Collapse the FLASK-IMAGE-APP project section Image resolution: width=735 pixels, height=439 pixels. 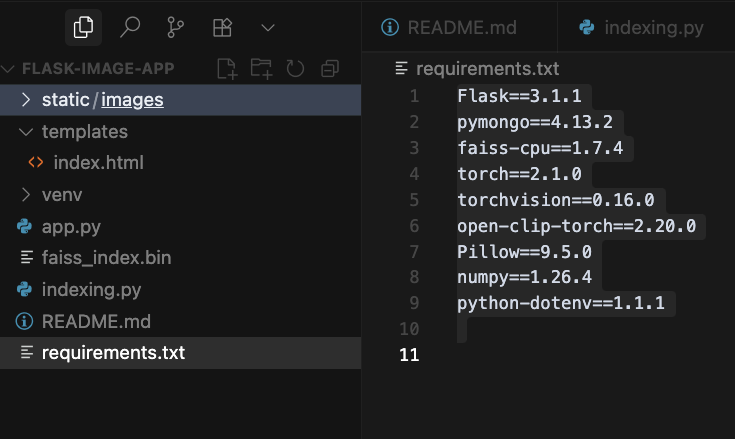pos(8,69)
